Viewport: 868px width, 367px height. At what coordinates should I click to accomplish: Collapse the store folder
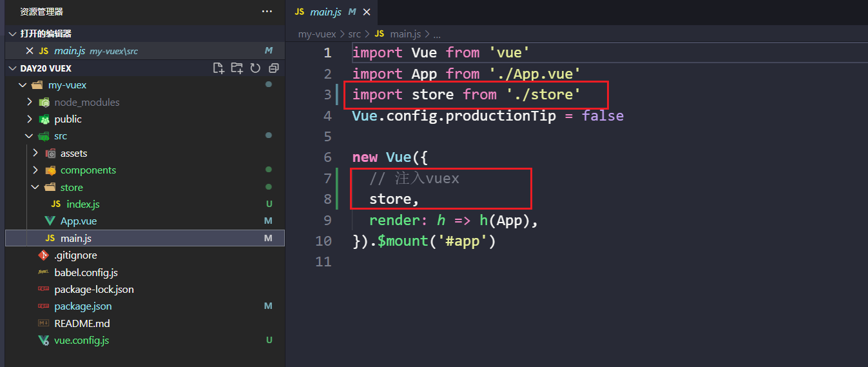pyautogui.click(x=36, y=187)
